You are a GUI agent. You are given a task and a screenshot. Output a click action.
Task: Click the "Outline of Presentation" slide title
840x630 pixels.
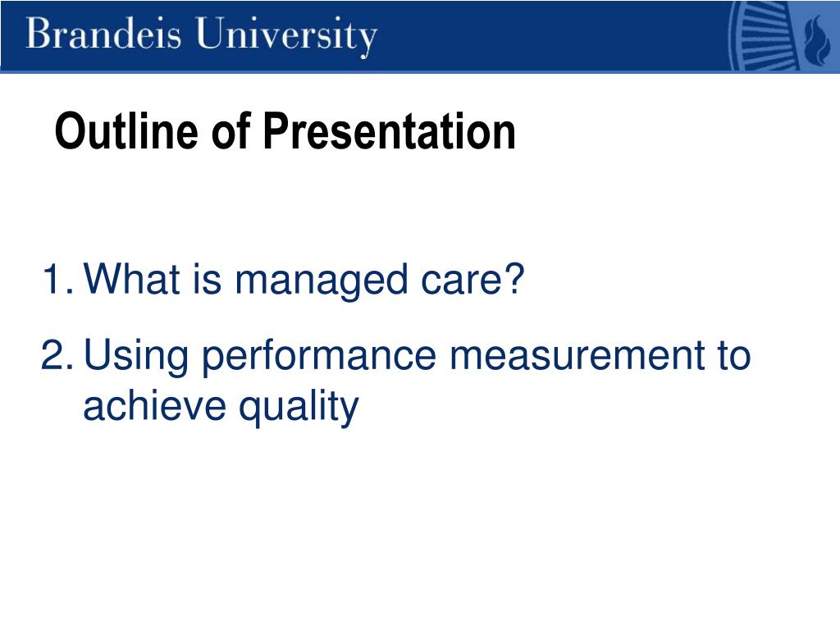coord(285,131)
